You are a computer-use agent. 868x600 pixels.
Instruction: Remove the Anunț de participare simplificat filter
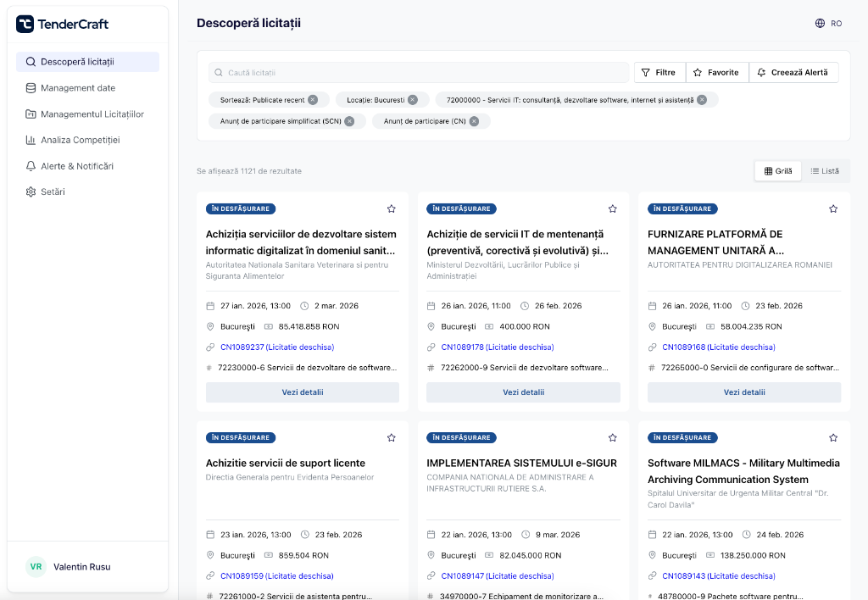(x=349, y=121)
